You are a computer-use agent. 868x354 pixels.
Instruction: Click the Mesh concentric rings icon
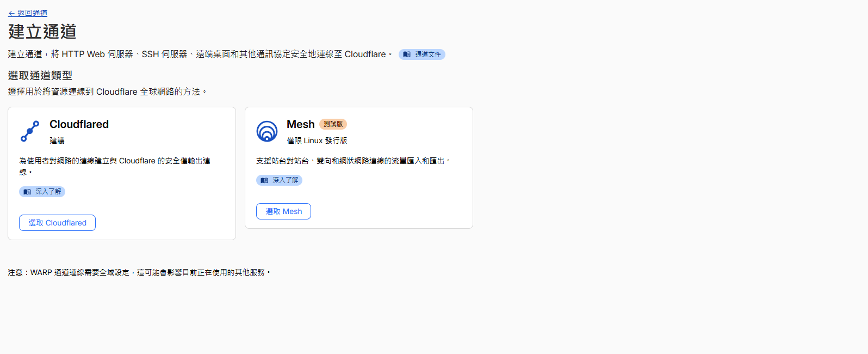click(x=267, y=131)
